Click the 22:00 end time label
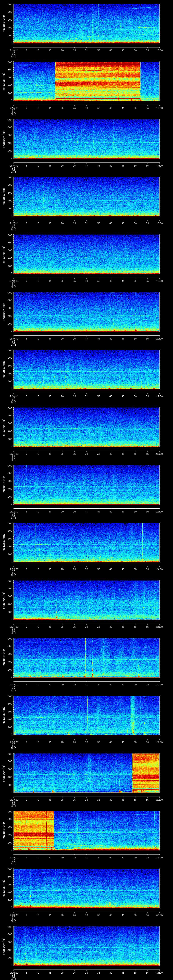This screenshot has height=980, width=173. 159,454
